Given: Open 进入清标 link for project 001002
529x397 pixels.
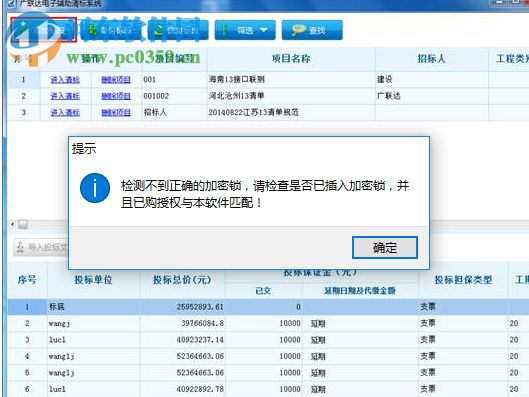Looking at the screenshot, I should tap(65, 96).
